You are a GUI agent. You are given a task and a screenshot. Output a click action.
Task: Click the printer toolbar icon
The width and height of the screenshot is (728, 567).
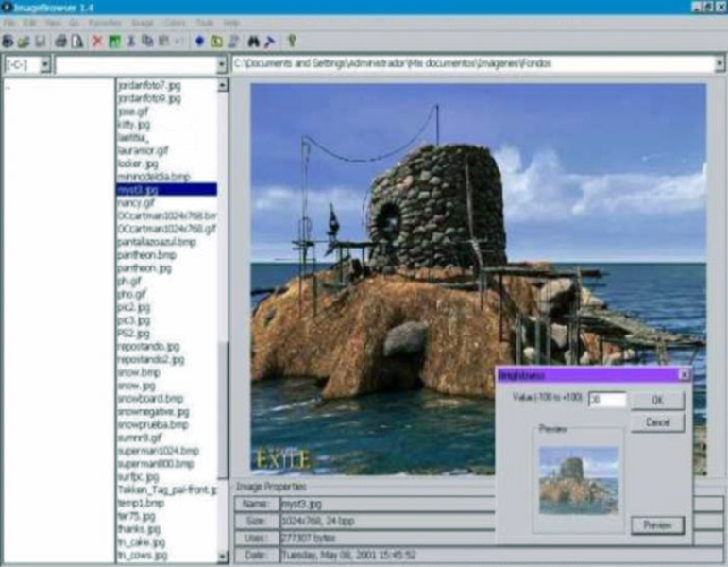60,42
